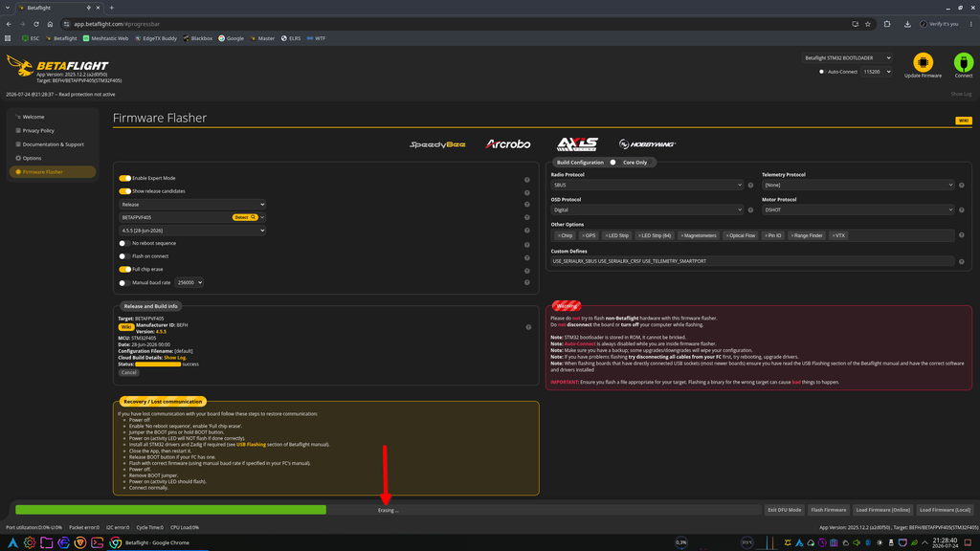Screen dimensions: 980x551
Task: Open the SpeedyBee sponsor logo
Action: [437, 144]
